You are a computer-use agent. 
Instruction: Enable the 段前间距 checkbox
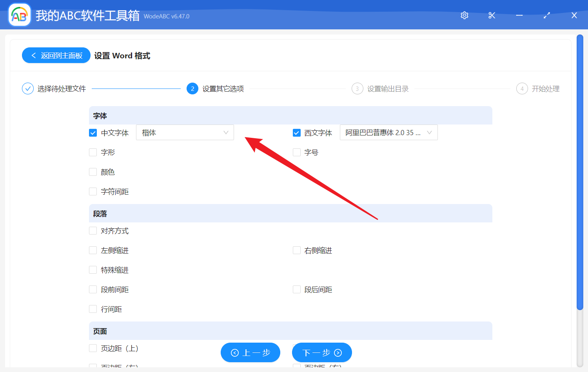tap(93, 289)
